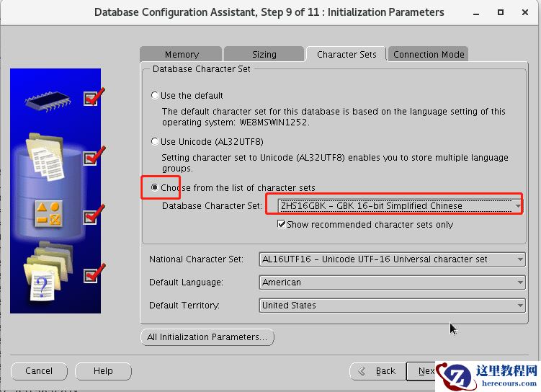This screenshot has height=392, width=541.
Task: Close the Database Configuration Assistant window
Action: tap(525, 12)
